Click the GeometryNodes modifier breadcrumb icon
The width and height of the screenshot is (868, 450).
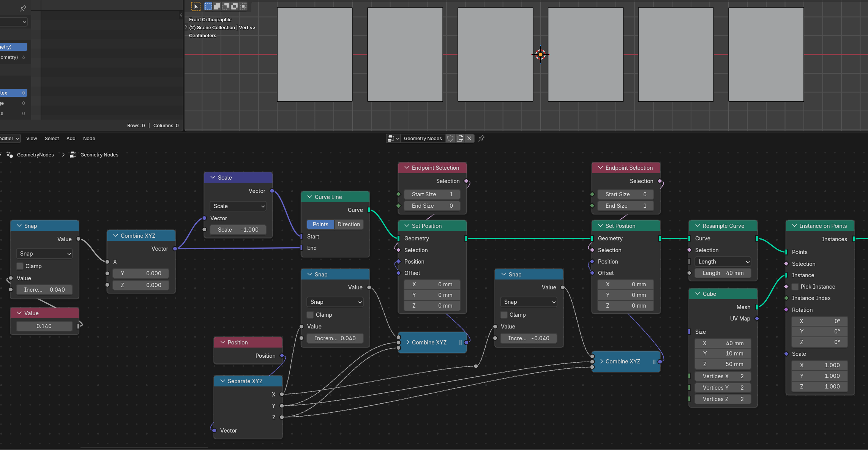[x=10, y=155]
